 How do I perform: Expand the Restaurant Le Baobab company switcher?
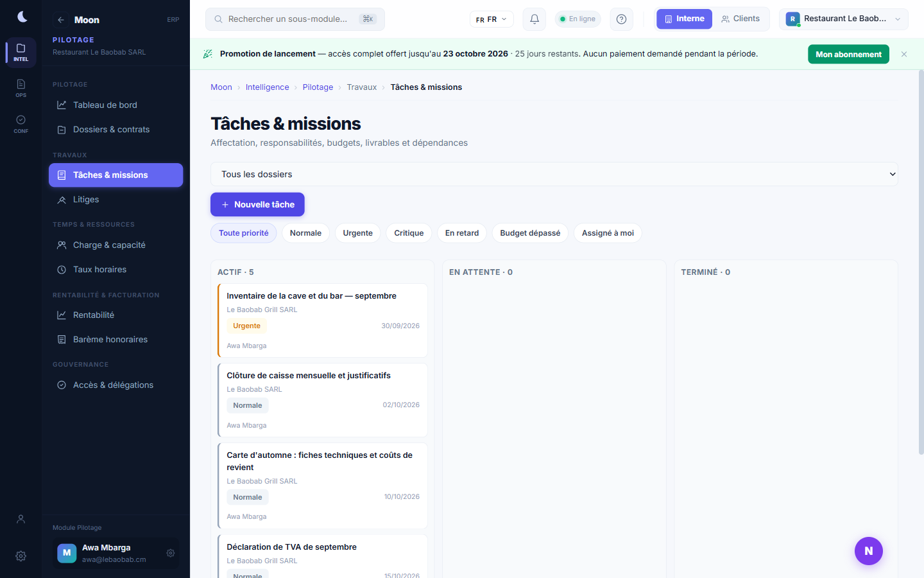pyautogui.click(x=844, y=19)
